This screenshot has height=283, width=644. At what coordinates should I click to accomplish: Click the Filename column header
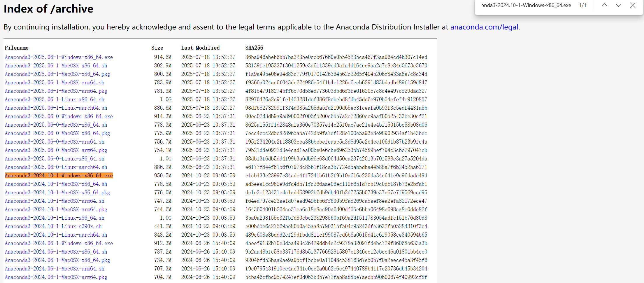tap(17, 48)
